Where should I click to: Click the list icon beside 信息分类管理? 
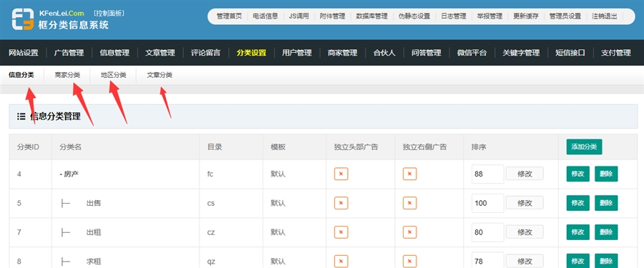(x=21, y=116)
